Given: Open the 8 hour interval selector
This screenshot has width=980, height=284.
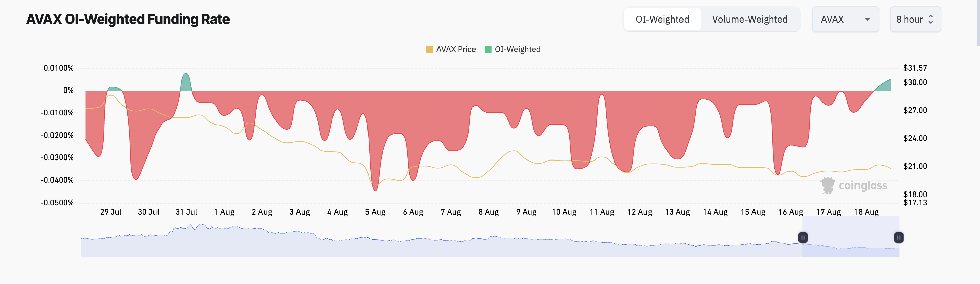Looking at the screenshot, I should [915, 20].
